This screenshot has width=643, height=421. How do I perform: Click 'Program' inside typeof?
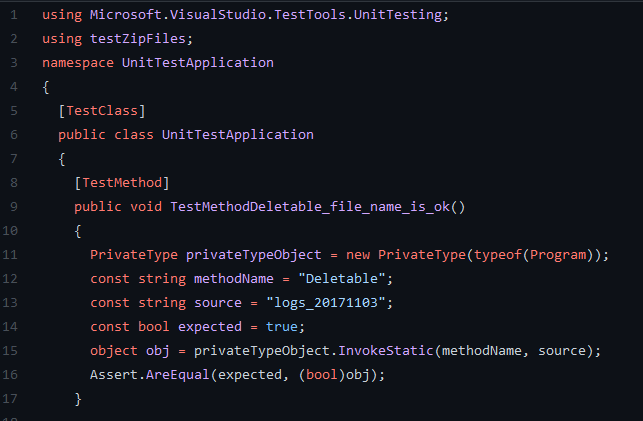click(558, 255)
